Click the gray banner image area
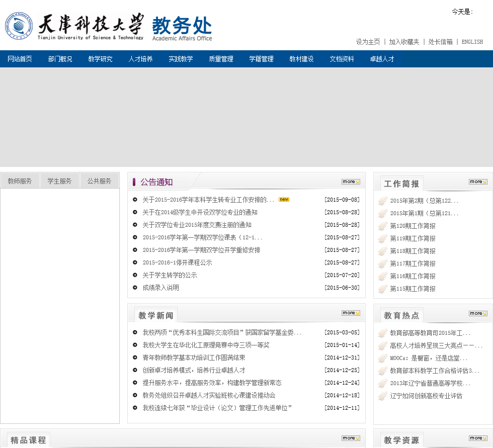The image size is (493, 448). pyautogui.click(x=247, y=117)
